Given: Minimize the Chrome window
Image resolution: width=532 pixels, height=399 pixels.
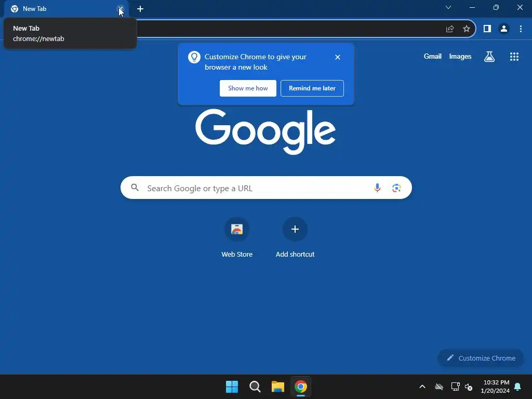Looking at the screenshot, I should tap(472, 7).
